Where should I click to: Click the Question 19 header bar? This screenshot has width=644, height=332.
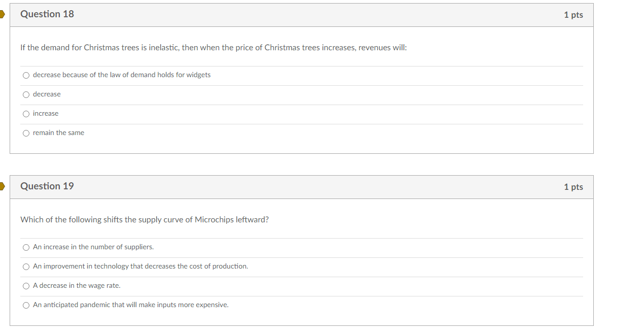pos(304,187)
